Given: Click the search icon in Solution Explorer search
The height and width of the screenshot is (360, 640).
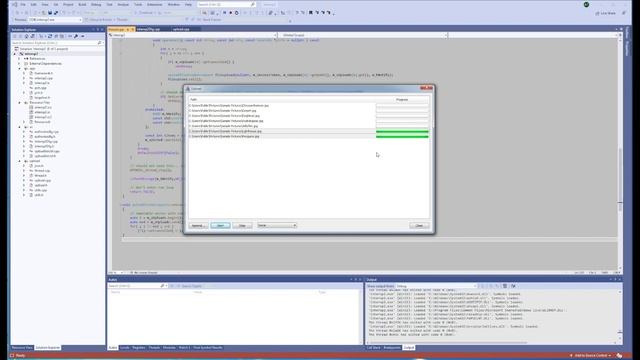Looking at the screenshot, I should tap(99, 43).
